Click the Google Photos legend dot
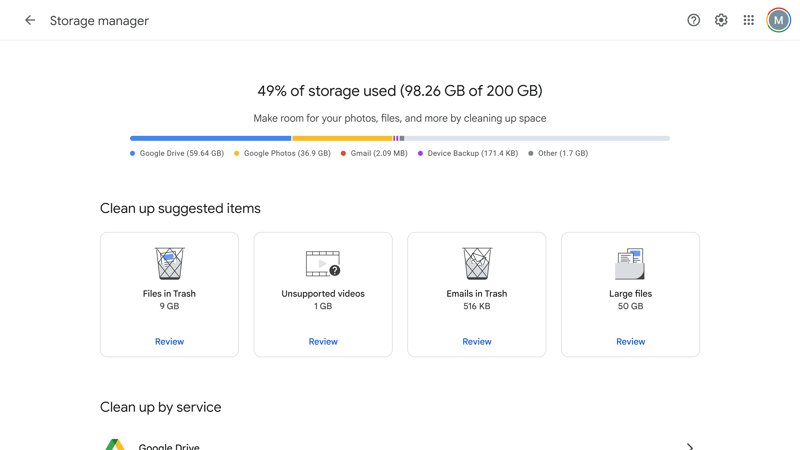800x450 pixels. [x=236, y=153]
